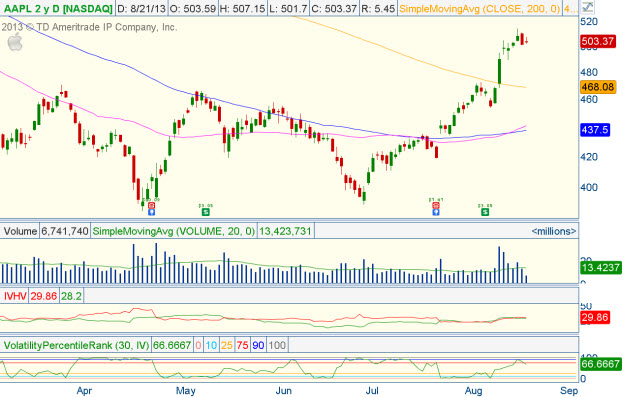Click the Apple company logo on the chart
Image resolution: width=625 pixels, height=397 pixels.
click(15, 43)
